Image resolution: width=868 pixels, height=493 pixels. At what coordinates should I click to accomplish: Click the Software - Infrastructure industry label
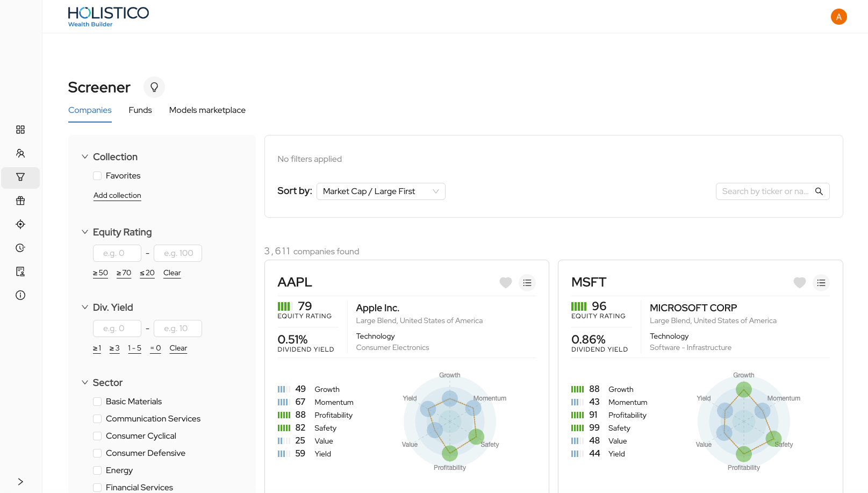[691, 348]
